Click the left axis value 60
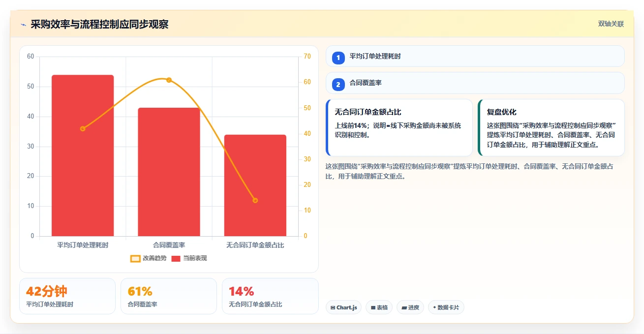Screen dimensions: 644x334 click(31, 57)
